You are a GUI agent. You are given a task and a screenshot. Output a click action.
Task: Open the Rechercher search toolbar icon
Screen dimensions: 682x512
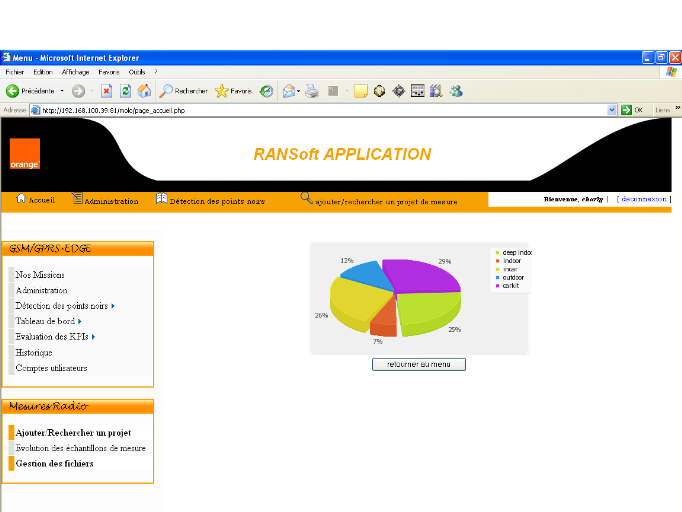pyautogui.click(x=167, y=91)
